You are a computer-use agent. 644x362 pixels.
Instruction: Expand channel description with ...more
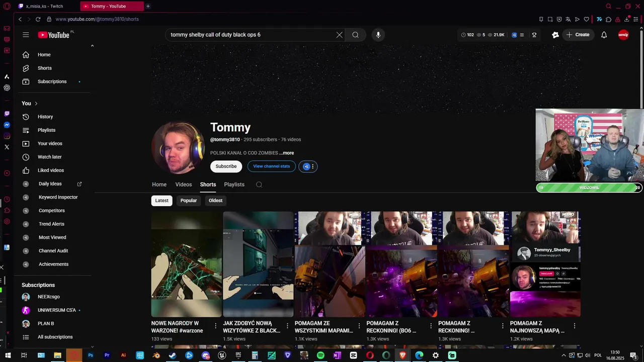pos(287,153)
